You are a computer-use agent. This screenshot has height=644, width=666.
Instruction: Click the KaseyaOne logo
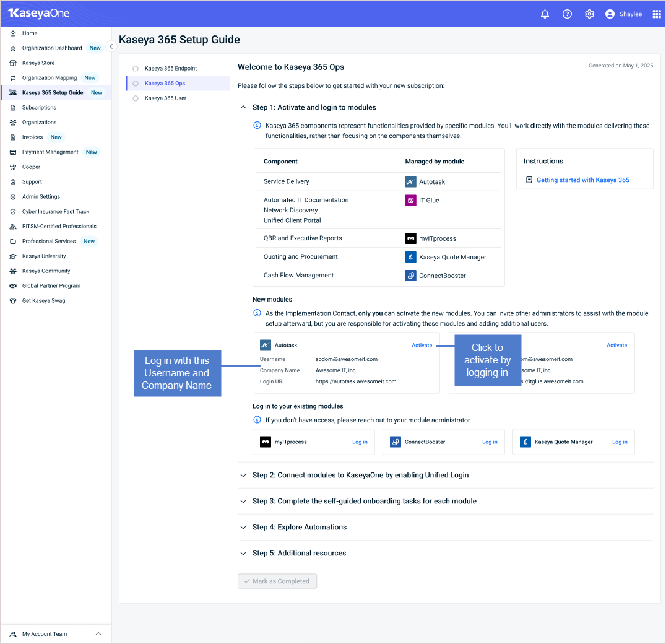coord(38,13)
